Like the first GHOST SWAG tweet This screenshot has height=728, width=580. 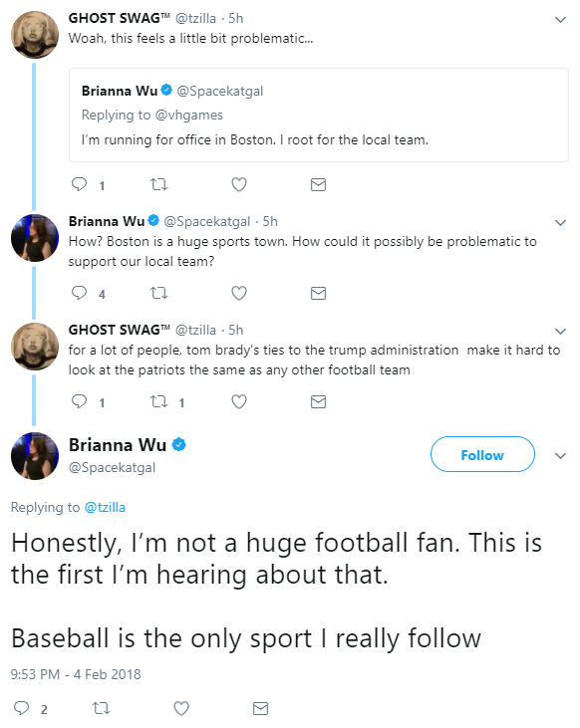pyautogui.click(x=239, y=185)
